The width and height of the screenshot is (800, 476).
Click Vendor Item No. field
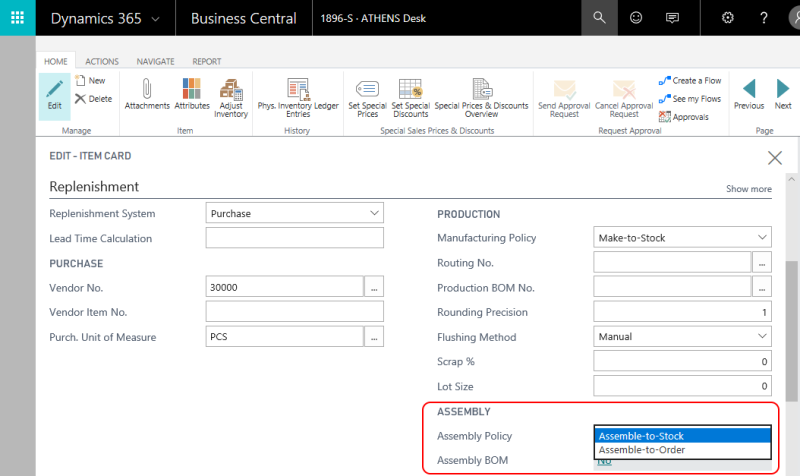point(294,312)
